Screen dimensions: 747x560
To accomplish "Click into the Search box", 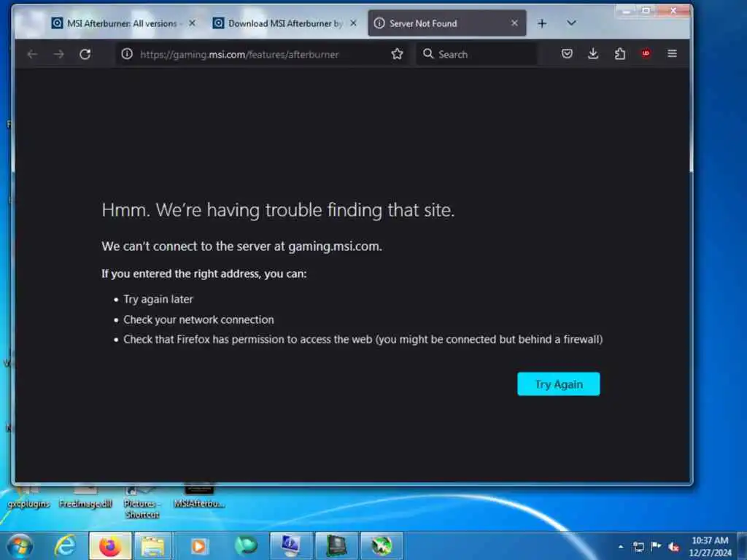I will (477, 54).
